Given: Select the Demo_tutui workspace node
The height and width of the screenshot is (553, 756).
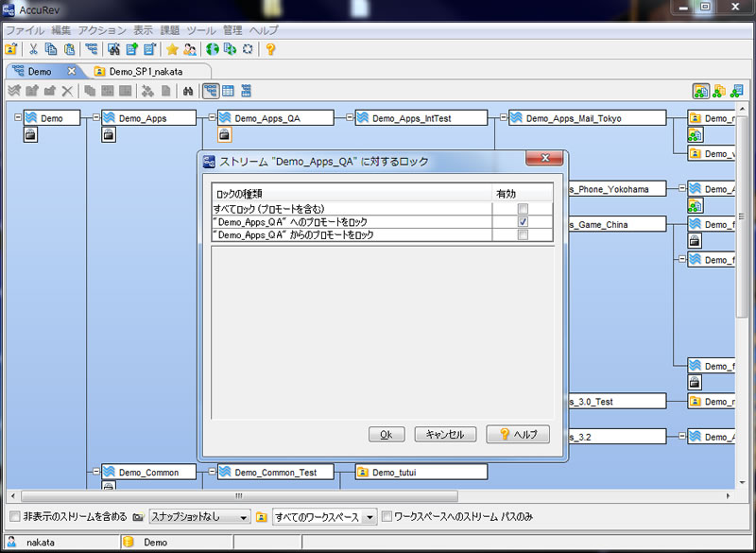Looking at the screenshot, I should pyautogui.click(x=421, y=472).
